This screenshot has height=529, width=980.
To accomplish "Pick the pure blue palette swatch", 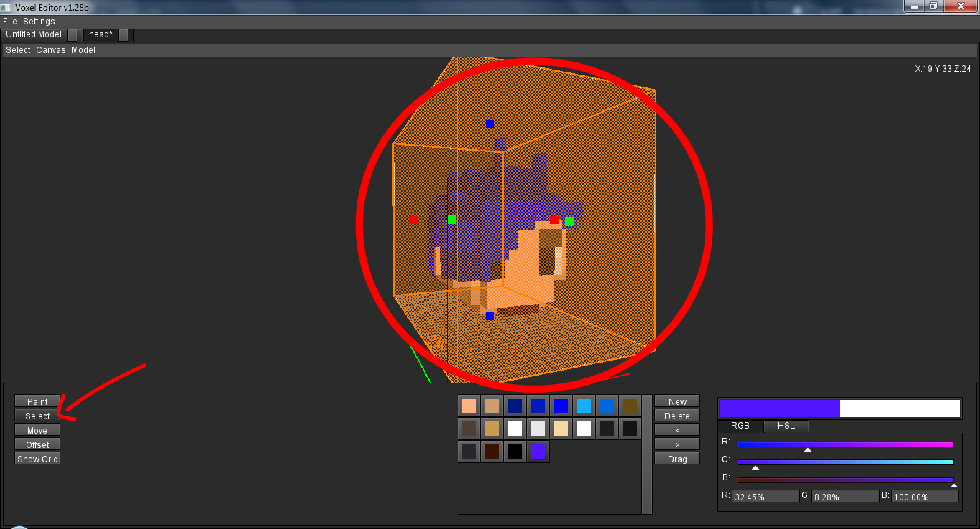I will (561, 406).
